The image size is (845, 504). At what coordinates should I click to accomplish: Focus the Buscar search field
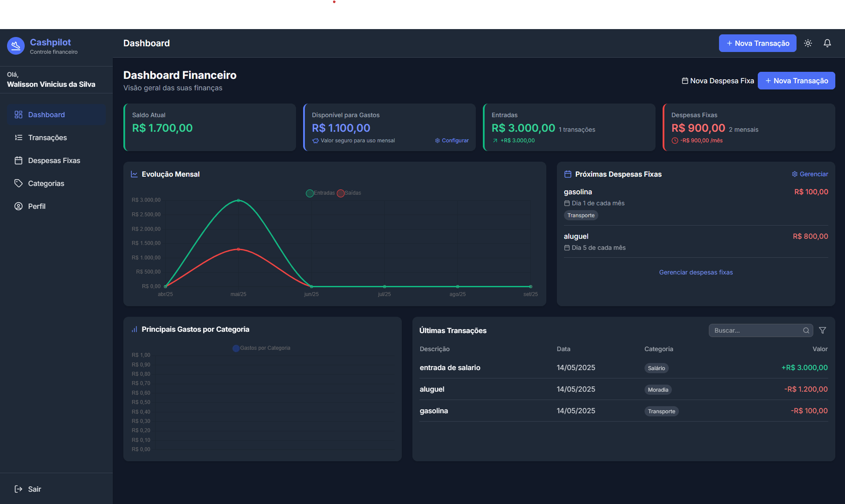[x=756, y=330]
